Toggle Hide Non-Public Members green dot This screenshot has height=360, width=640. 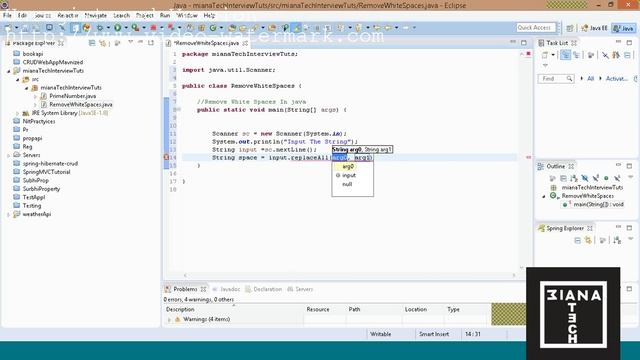click(x=606, y=178)
